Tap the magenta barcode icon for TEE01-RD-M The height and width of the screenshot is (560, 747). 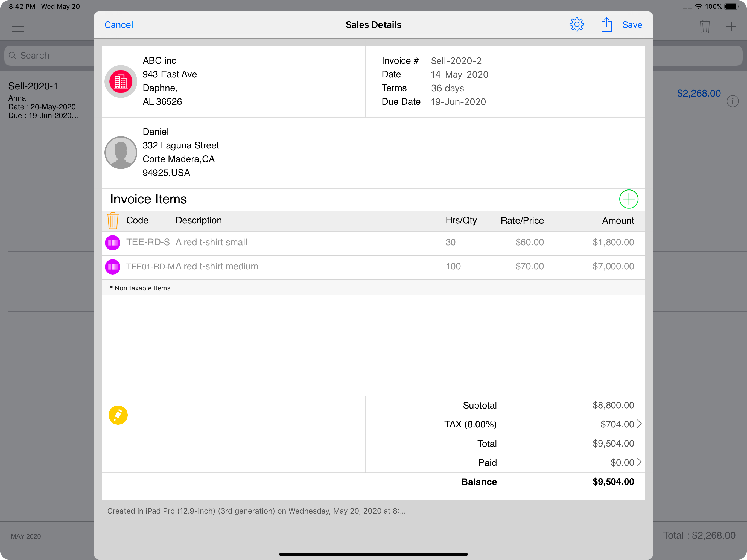tap(112, 267)
